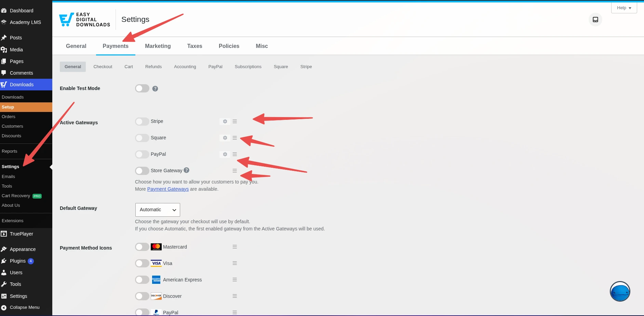Click the Plugins sidebar icon
Viewport: 644px width, 316px height.
click(4, 261)
